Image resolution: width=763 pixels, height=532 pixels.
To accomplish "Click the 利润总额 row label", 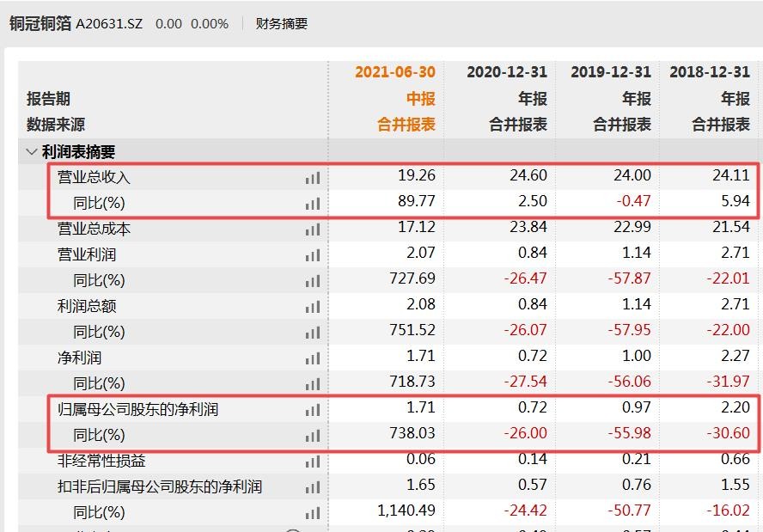I will tap(87, 306).
